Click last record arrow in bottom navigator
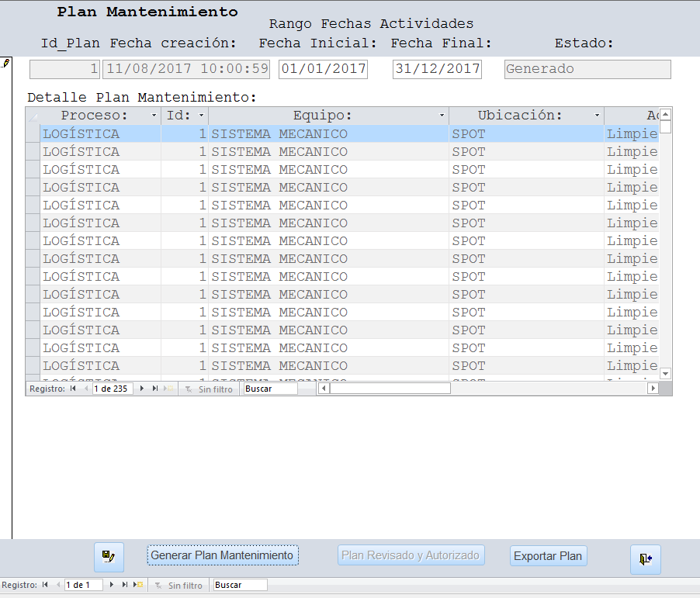Viewport: 700px width, 598px height. coord(125,585)
